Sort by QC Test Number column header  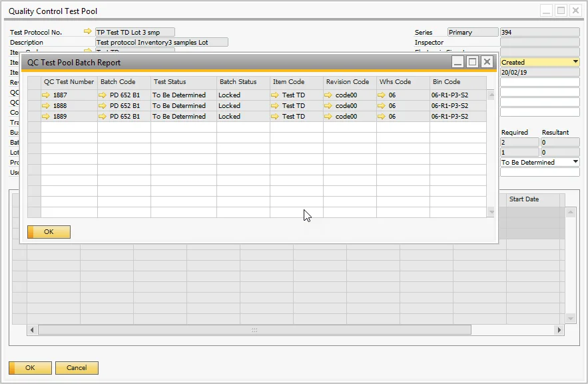click(69, 82)
